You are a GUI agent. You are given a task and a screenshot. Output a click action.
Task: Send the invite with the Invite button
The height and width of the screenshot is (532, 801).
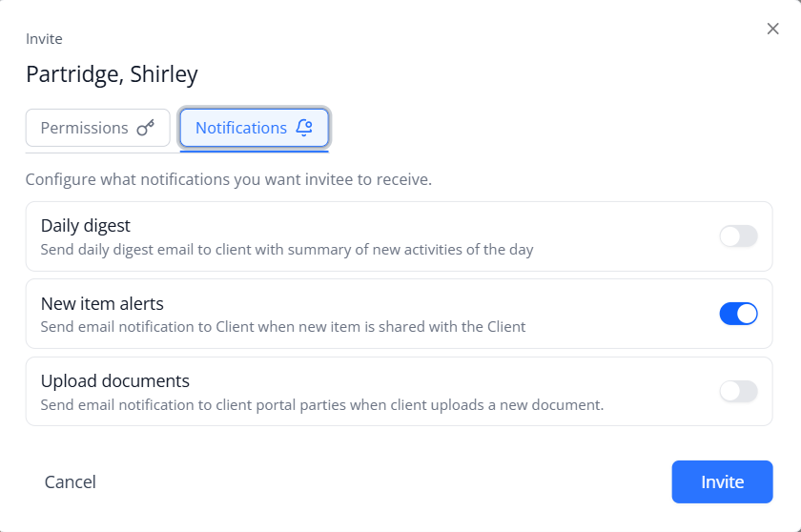722,482
